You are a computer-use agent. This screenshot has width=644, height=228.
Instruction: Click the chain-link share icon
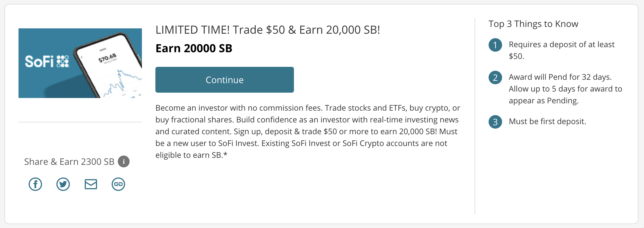coord(118,184)
